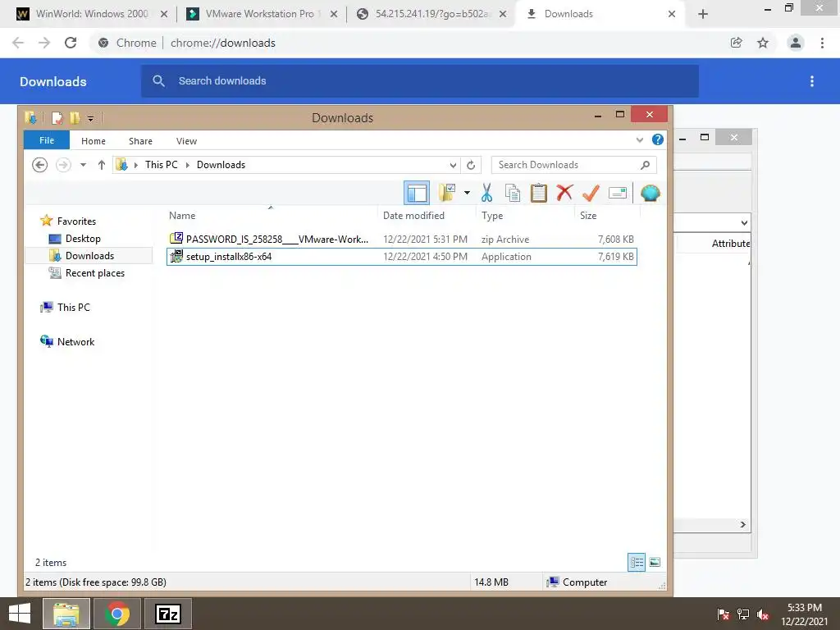
Task: Click the Cut scissors icon
Action: coord(486,193)
